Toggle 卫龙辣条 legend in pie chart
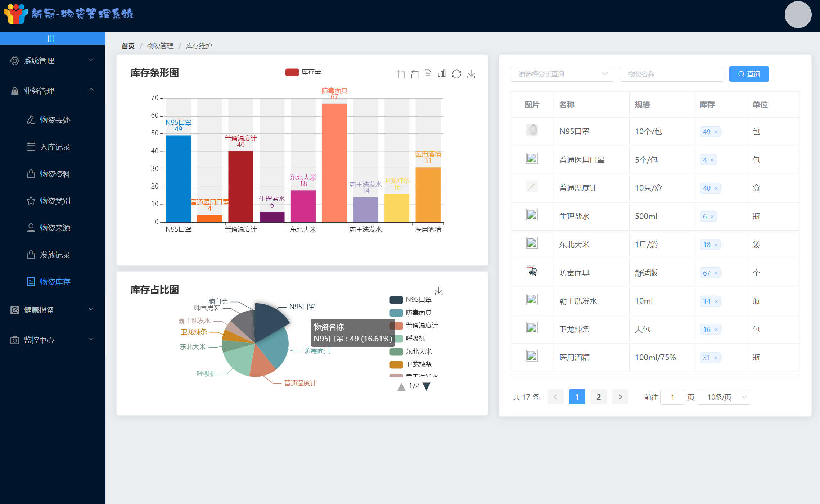 pyautogui.click(x=411, y=364)
